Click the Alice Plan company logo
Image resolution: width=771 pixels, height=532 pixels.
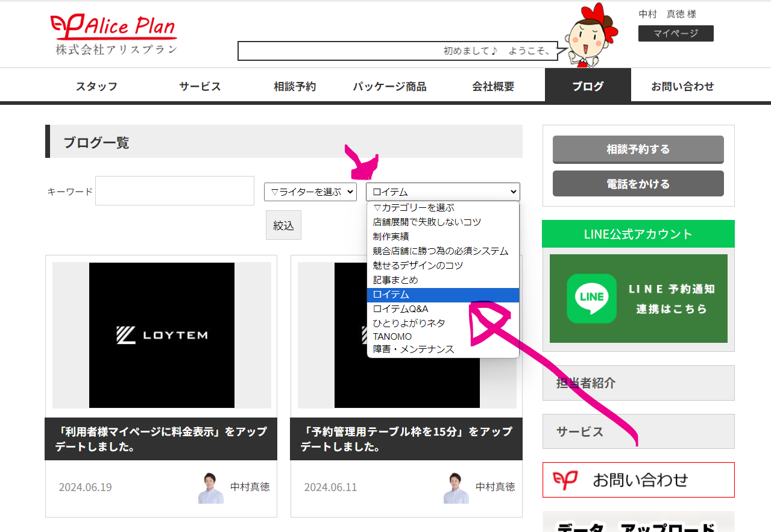pyautogui.click(x=114, y=35)
